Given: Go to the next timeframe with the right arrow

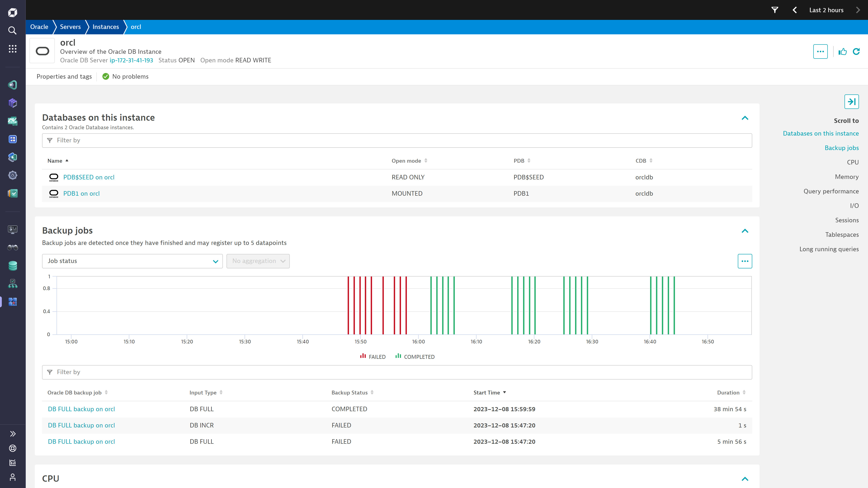Looking at the screenshot, I should pos(858,10).
